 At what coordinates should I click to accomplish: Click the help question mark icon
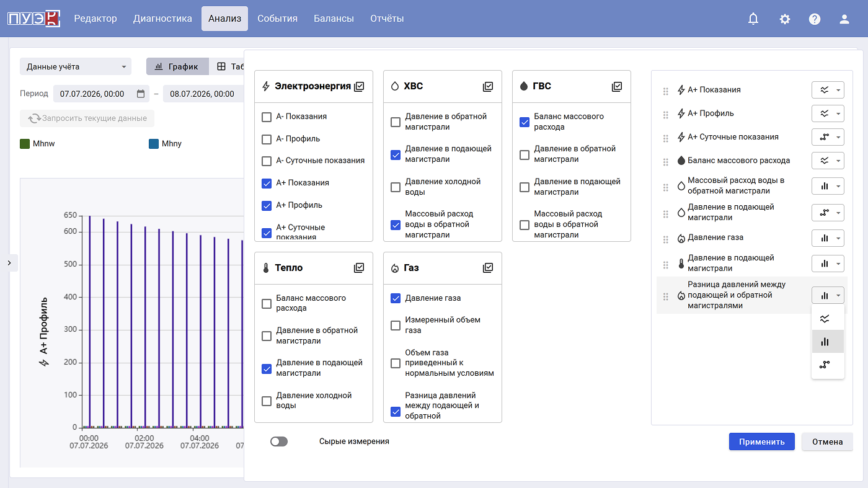pos(815,19)
